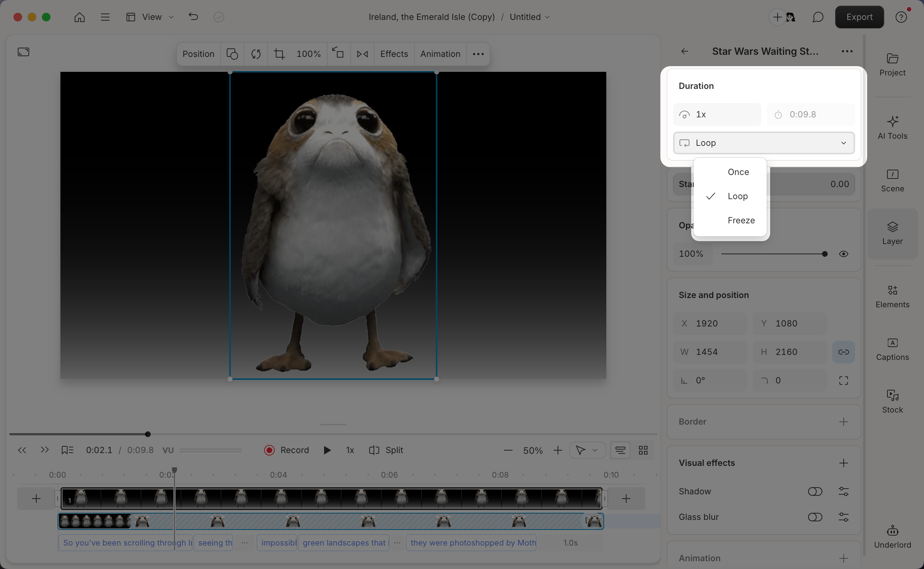Add a scene after with right plus

tap(626, 499)
